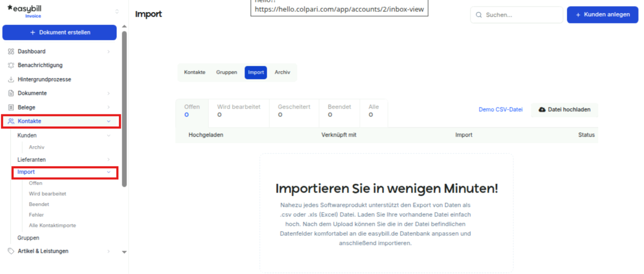Click the Dokumente file icon
Viewport: 644px width, 274px height.
11,93
